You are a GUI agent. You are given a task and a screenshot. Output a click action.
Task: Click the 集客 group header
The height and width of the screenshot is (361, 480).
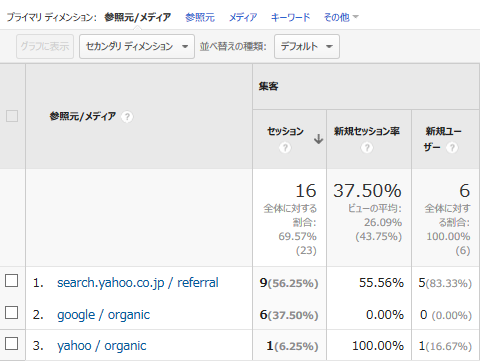tap(268, 86)
